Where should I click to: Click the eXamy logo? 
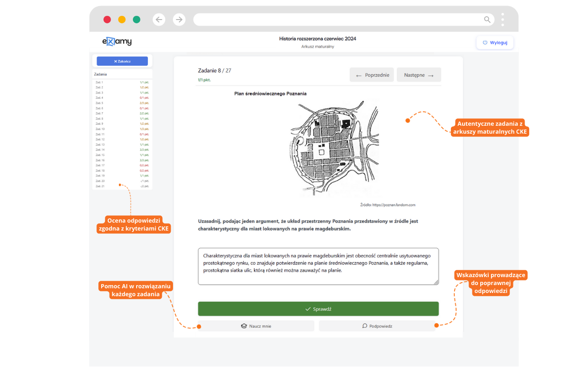[117, 41]
